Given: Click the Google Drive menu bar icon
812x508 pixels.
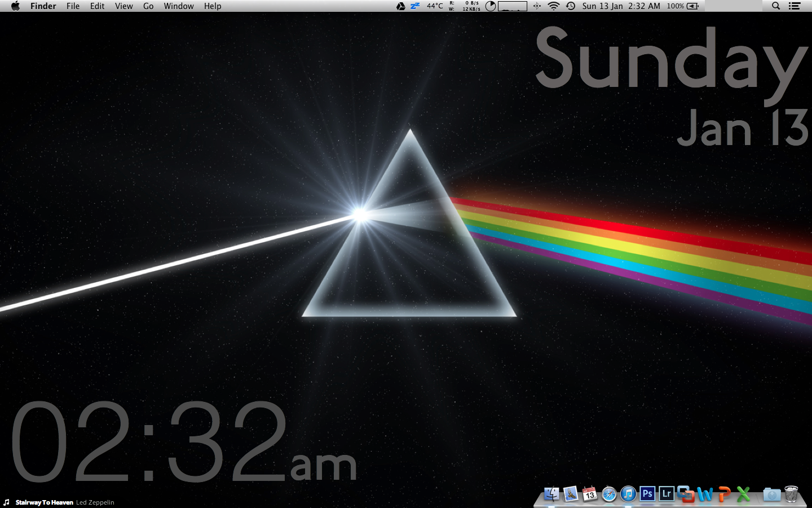Looking at the screenshot, I should (x=401, y=6).
